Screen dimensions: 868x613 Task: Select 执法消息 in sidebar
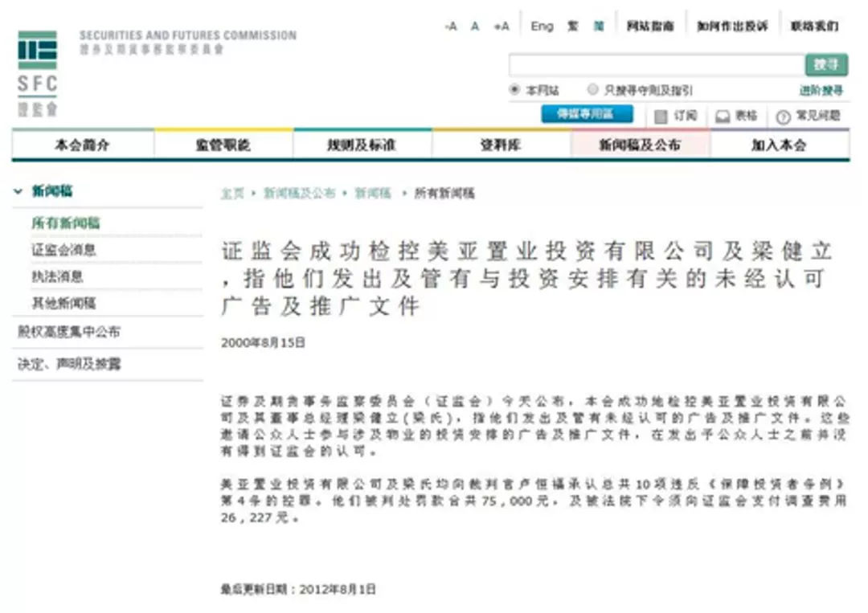click(57, 276)
